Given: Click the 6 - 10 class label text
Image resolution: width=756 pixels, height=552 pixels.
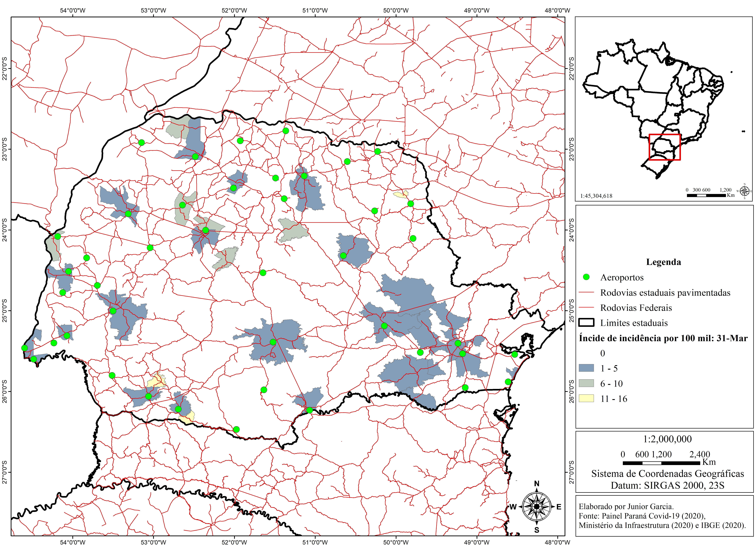Looking at the screenshot, I should coord(611,384).
